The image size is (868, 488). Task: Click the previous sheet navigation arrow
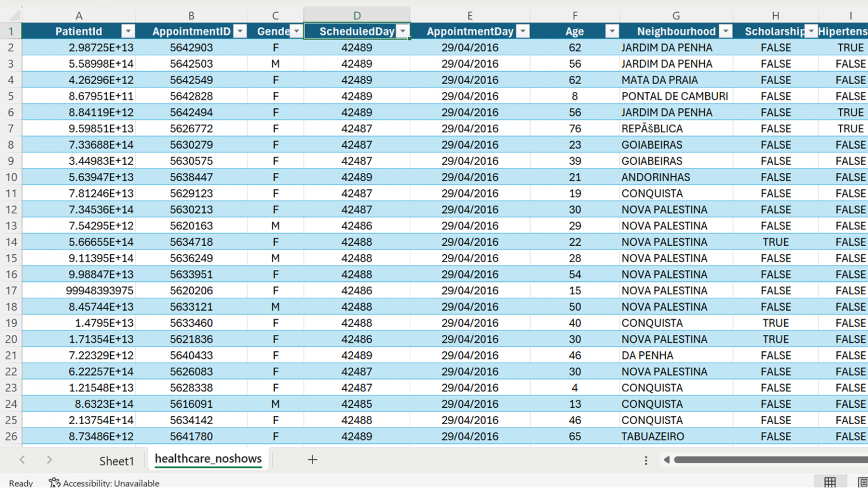point(22,460)
